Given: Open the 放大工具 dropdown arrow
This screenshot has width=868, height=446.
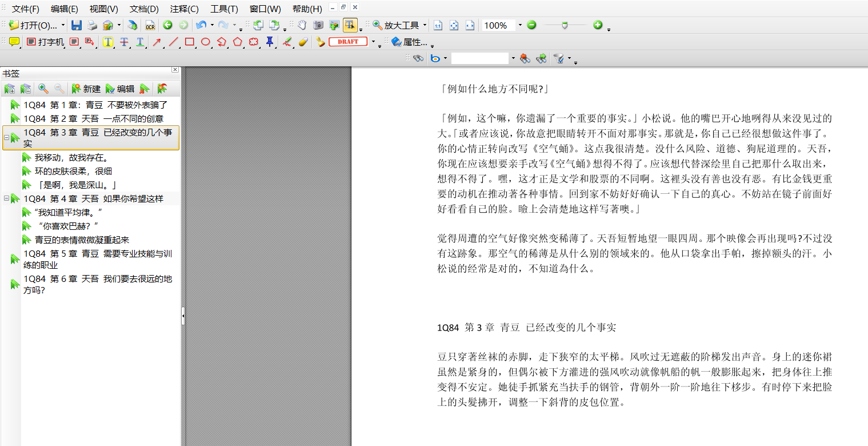Looking at the screenshot, I should pyautogui.click(x=425, y=25).
